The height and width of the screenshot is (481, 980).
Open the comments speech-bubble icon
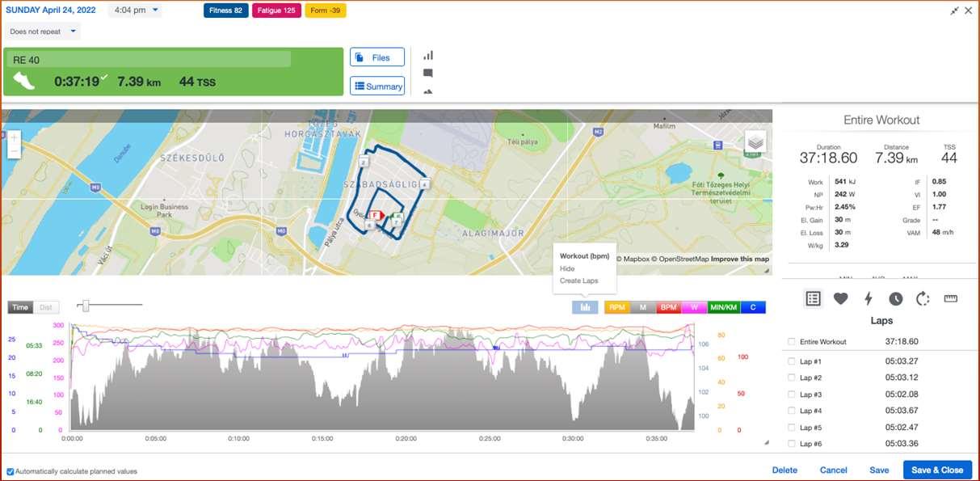click(428, 73)
